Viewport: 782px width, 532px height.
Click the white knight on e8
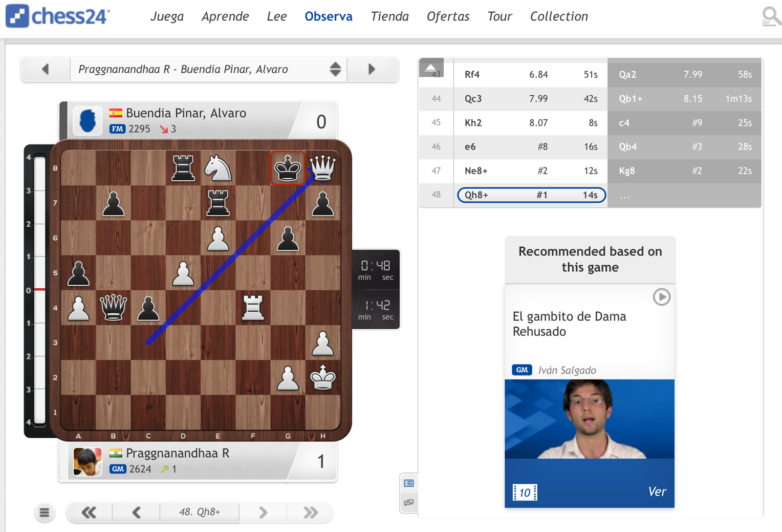pos(218,168)
